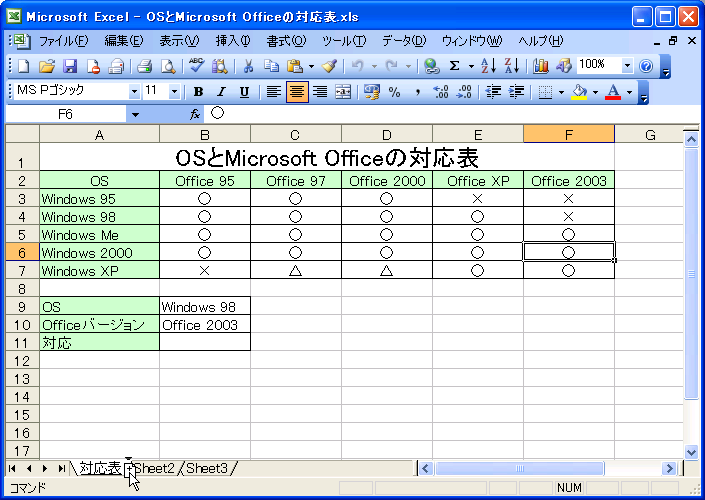
Task: Open the 書式(O) menu
Action: click(x=286, y=41)
